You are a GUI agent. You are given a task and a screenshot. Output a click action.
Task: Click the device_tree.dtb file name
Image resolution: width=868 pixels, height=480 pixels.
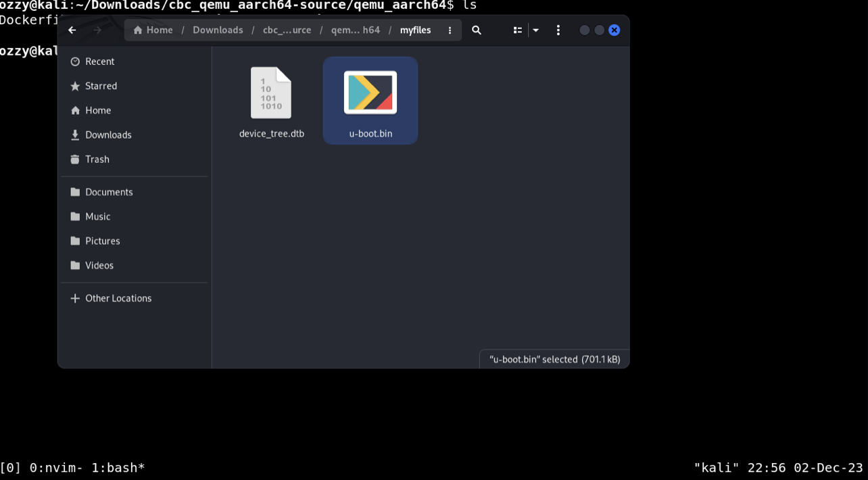pyautogui.click(x=272, y=134)
